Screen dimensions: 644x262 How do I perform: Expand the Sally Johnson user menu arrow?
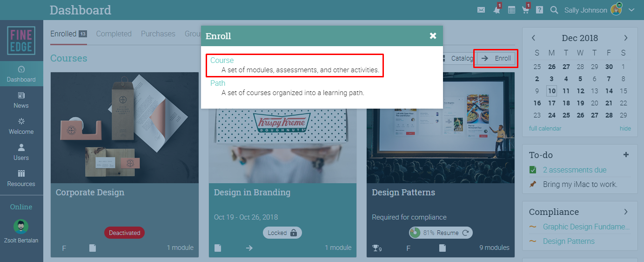point(631,10)
